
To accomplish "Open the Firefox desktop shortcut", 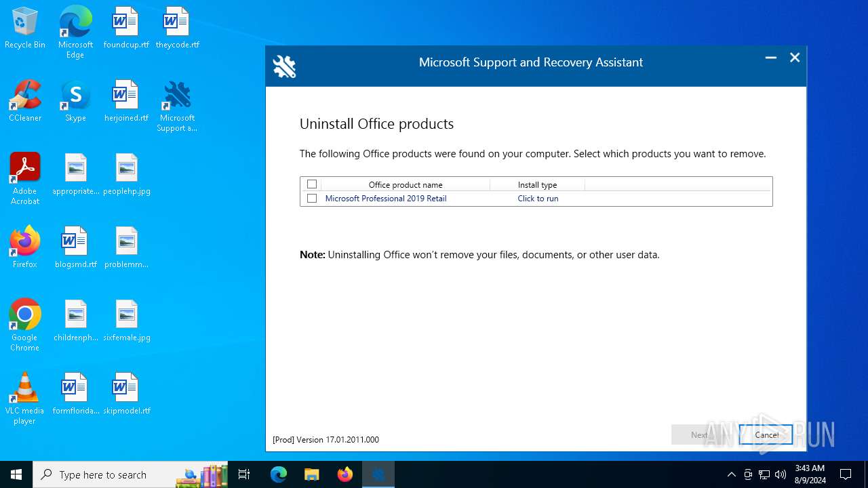I will [x=25, y=247].
